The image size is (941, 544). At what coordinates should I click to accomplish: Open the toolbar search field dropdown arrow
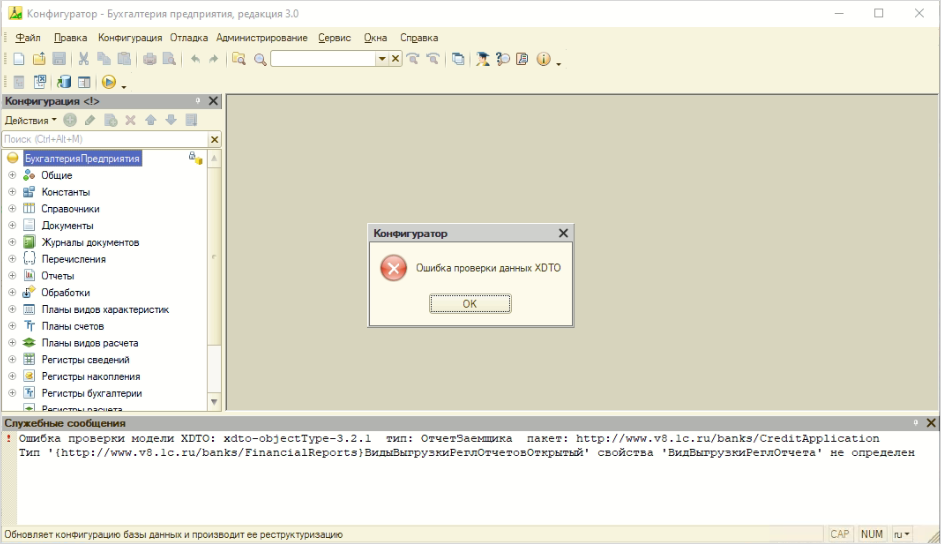pyautogui.click(x=382, y=59)
